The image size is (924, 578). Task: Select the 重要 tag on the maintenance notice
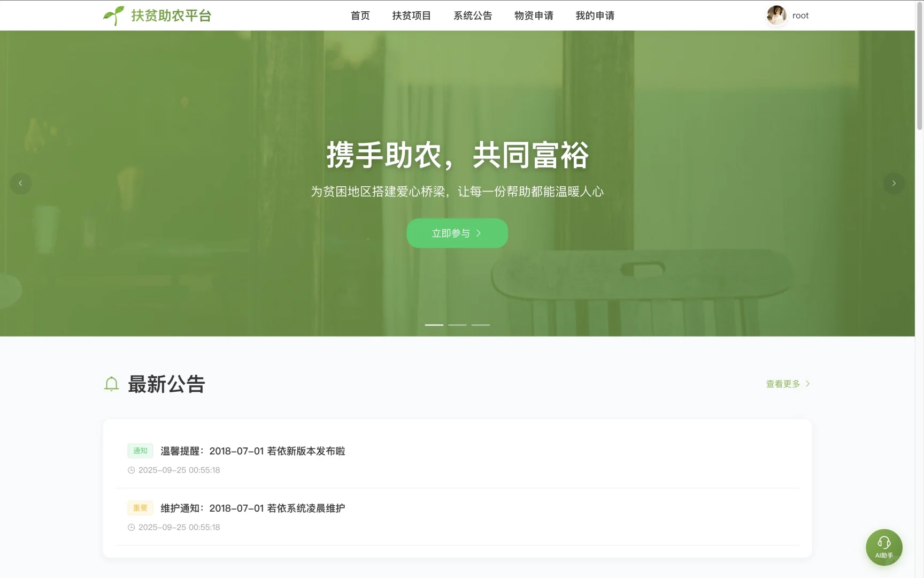tap(140, 507)
